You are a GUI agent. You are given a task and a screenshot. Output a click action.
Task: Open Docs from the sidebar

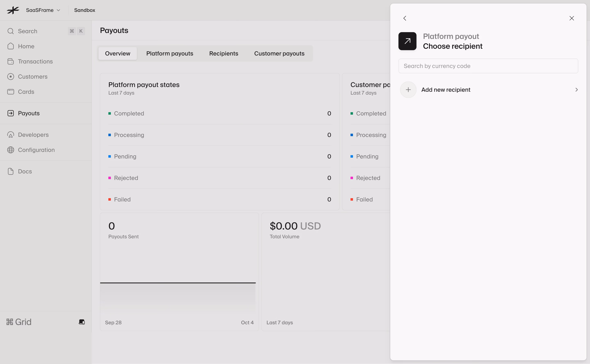pyautogui.click(x=25, y=171)
